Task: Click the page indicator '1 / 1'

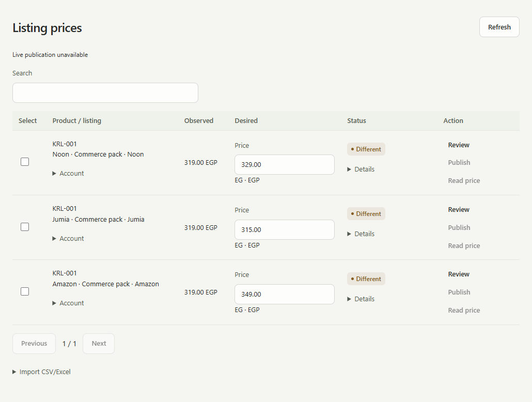Action: coord(69,344)
